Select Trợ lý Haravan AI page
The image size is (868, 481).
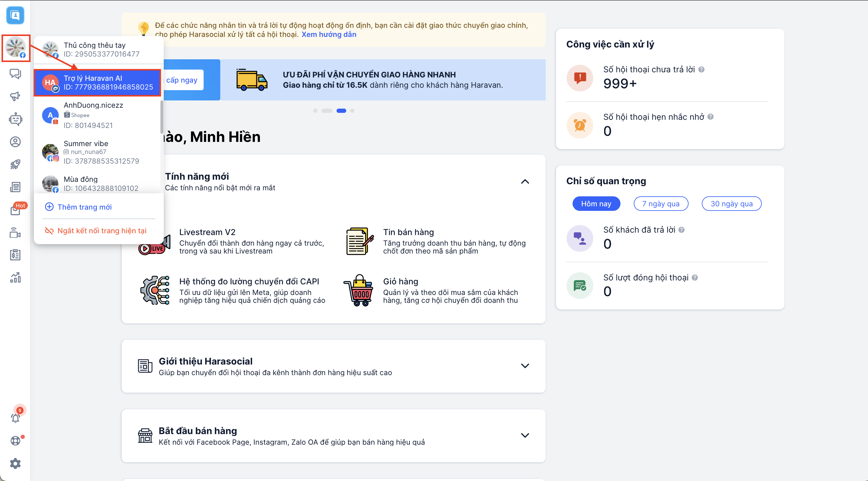click(x=97, y=83)
